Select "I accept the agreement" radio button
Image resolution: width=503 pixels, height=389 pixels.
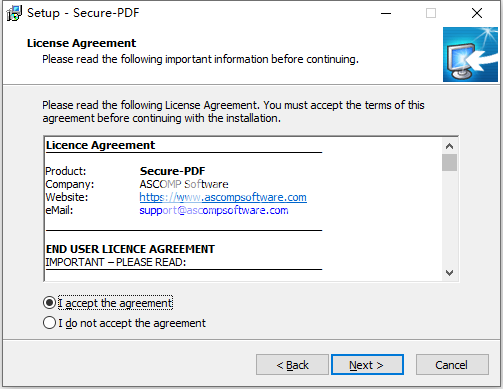(x=49, y=303)
